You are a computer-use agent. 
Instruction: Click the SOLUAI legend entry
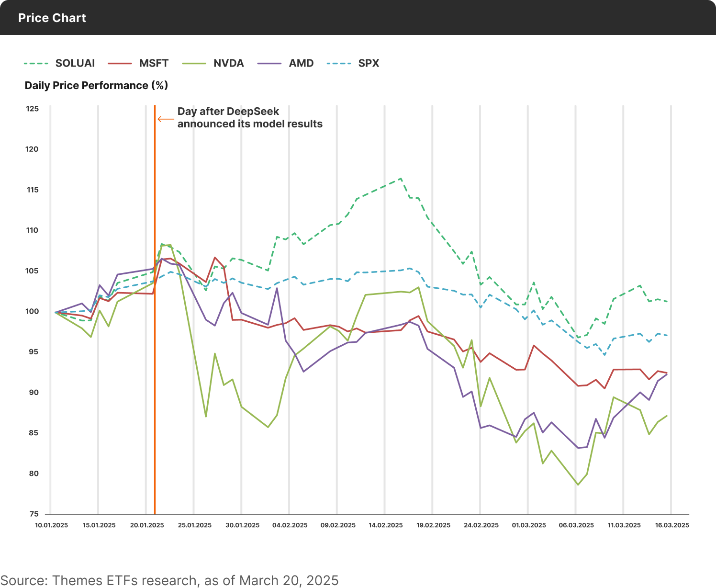click(x=59, y=63)
